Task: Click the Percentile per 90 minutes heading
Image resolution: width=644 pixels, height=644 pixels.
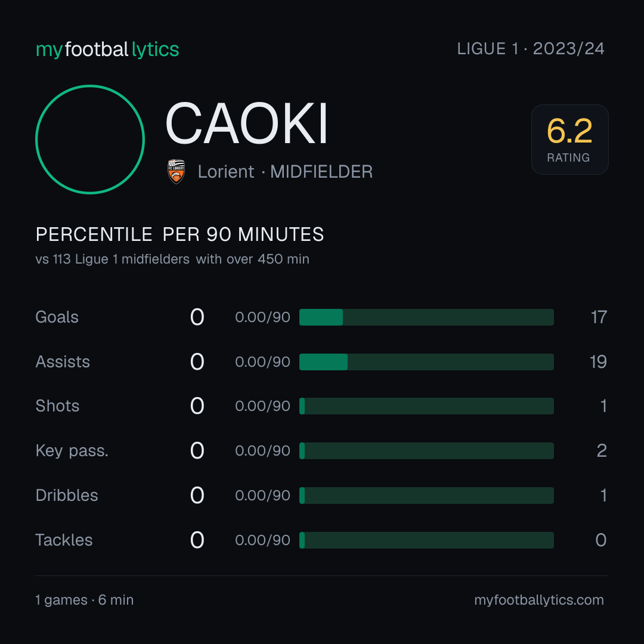Action: pos(180,234)
